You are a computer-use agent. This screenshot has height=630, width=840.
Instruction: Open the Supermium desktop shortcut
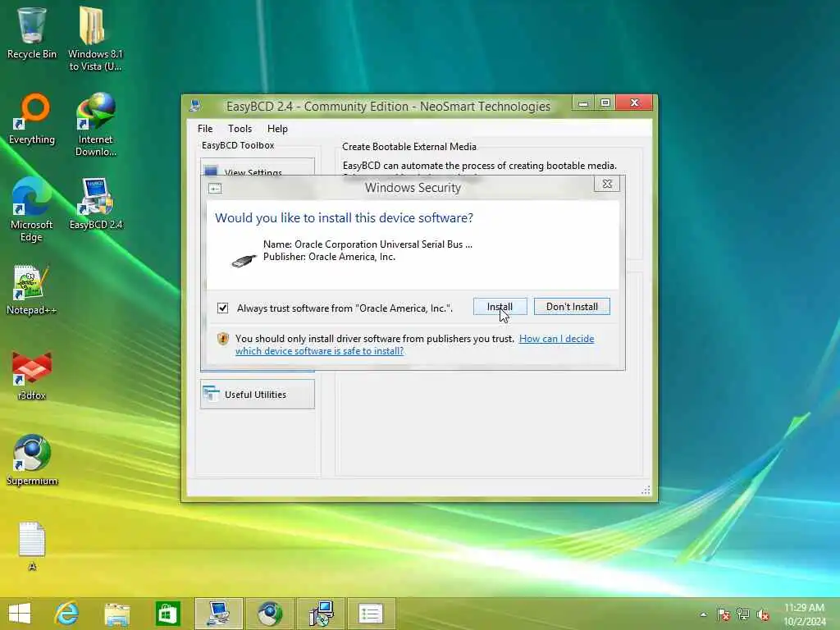[x=32, y=460]
